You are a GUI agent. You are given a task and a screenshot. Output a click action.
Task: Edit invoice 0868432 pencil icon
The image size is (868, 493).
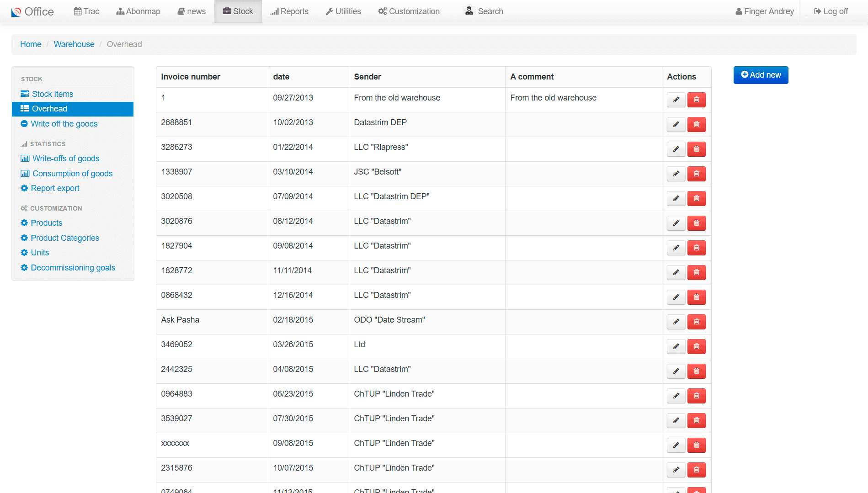(x=676, y=297)
